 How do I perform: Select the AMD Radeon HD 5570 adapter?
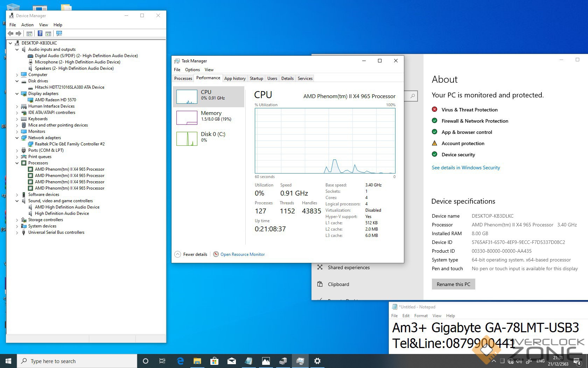tap(55, 100)
